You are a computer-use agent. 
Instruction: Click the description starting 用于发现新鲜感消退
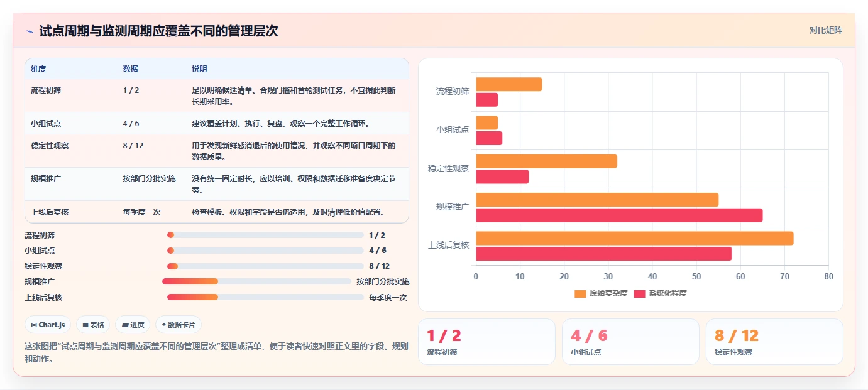[x=294, y=151]
